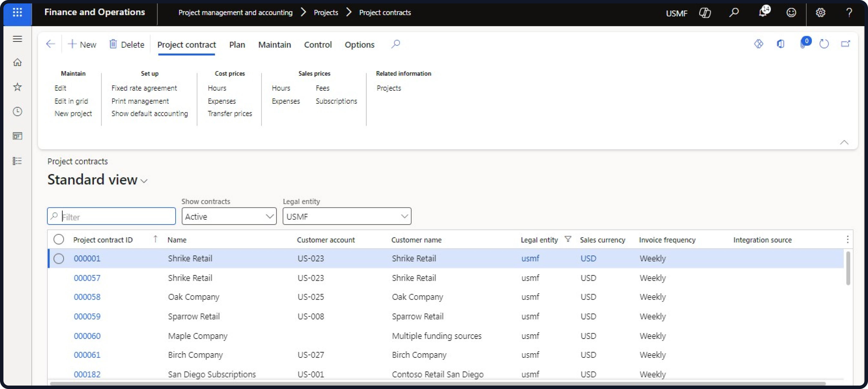Open feedback smiley icon
The height and width of the screenshot is (389, 868).
791,13
